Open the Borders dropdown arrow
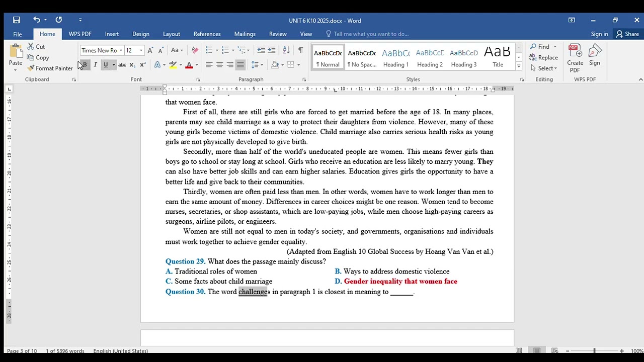Viewport: 644px width, 362px height. 298,65
